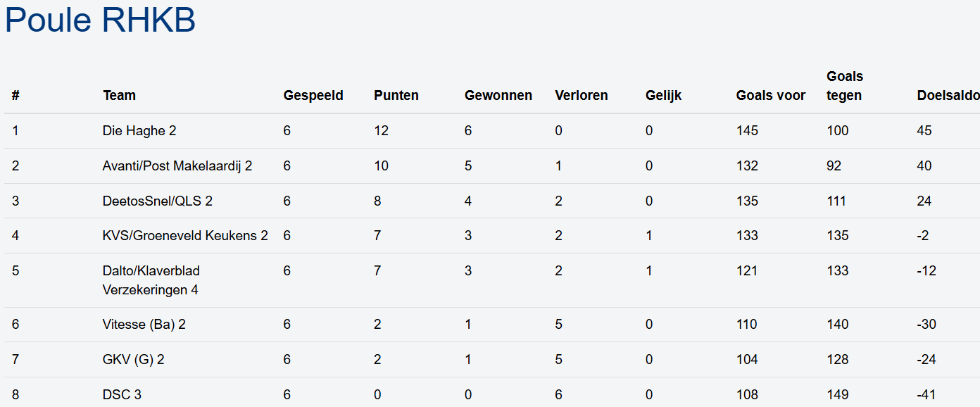Screen dimensions: 980x407
Task: Open Dalto/Klaverblad Verzekeringen 4 entry
Action: click(151, 280)
